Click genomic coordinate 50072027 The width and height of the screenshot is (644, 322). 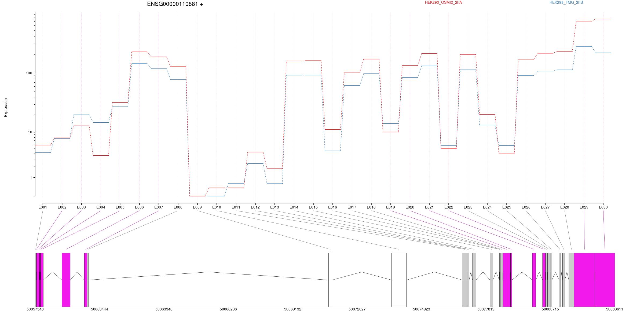tap(357, 309)
